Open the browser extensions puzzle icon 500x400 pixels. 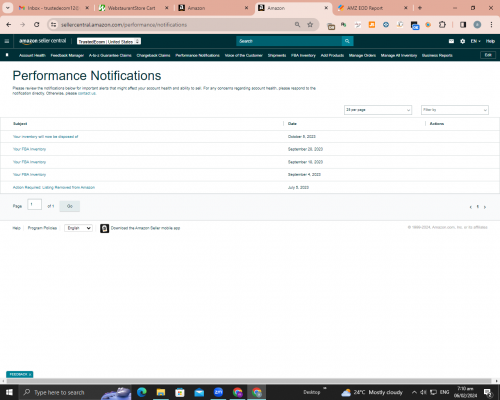point(442,25)
